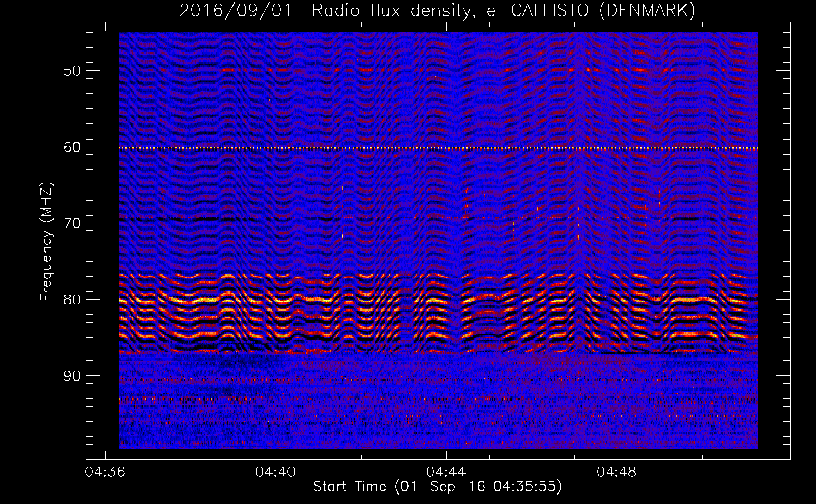Click the 90 frequency tick label
The image size is (816, 504).
(x=72, y=376)
